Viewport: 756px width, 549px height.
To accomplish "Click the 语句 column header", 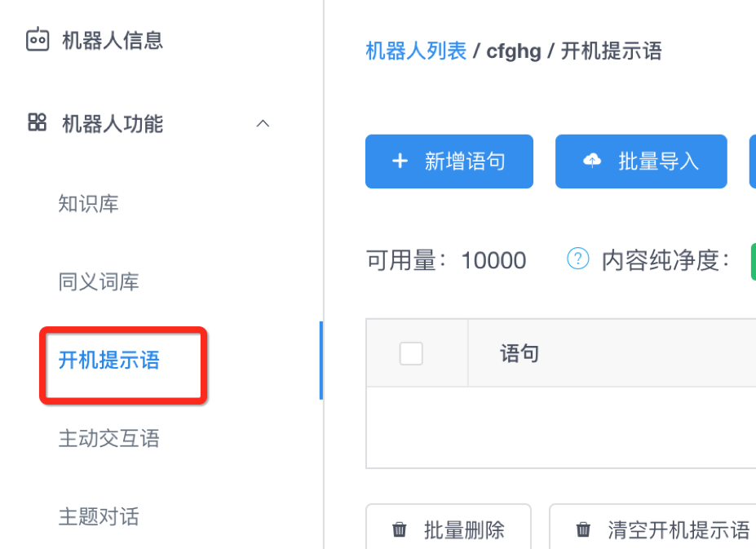I will pyautogui.click(x=519, y=353).
